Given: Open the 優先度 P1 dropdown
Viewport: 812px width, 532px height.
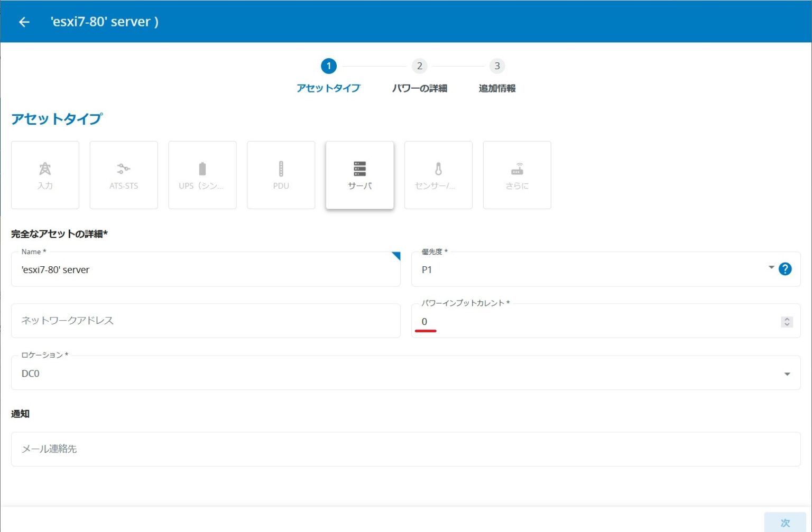Looking at the screenshot, I should [771, 269].
